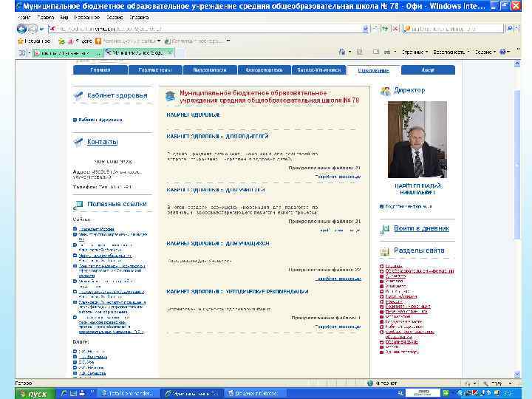The width and height of the screenshot is (532, 399).
Task: Open the Файл menu
Action: click(24, 17)
